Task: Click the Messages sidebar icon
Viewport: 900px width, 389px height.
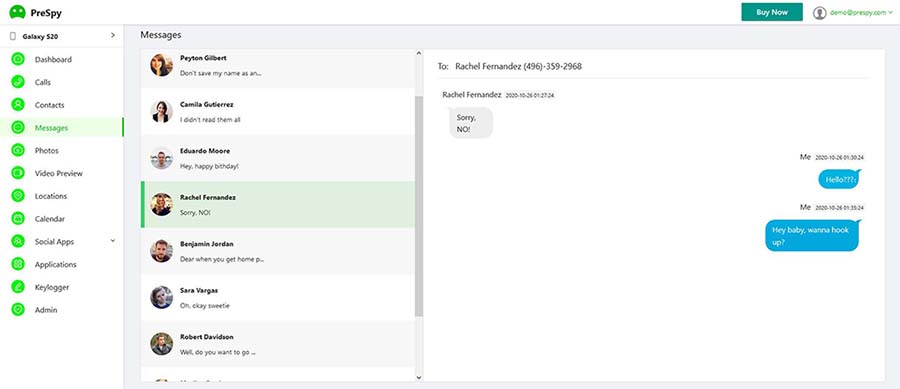Action: click(18, 128)
